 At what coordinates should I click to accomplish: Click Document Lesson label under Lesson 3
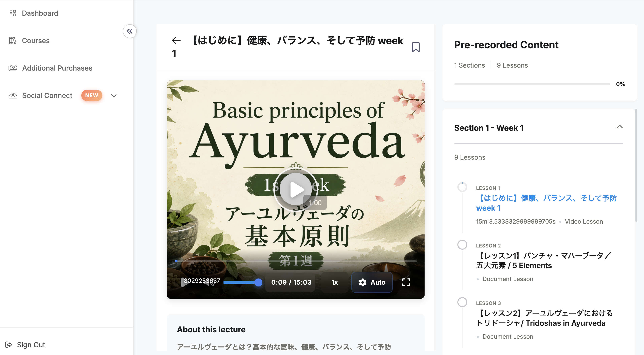click(x=508, y=337)
